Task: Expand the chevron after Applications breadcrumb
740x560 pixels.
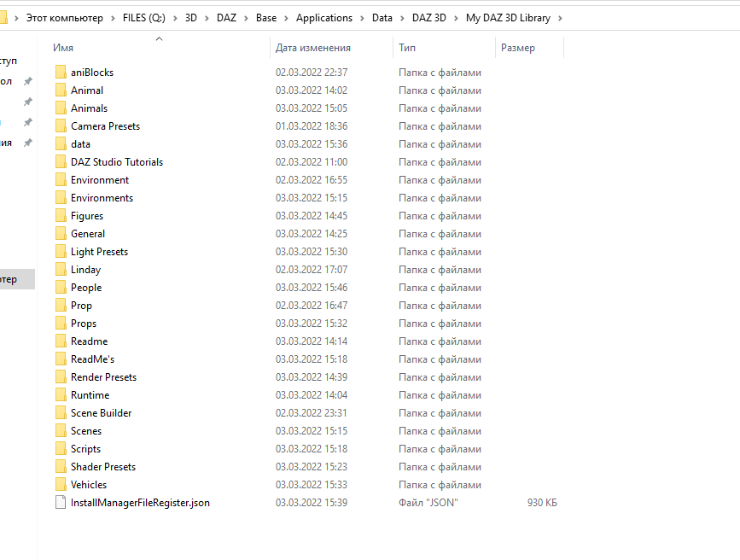Action: (x=362, y=19)
